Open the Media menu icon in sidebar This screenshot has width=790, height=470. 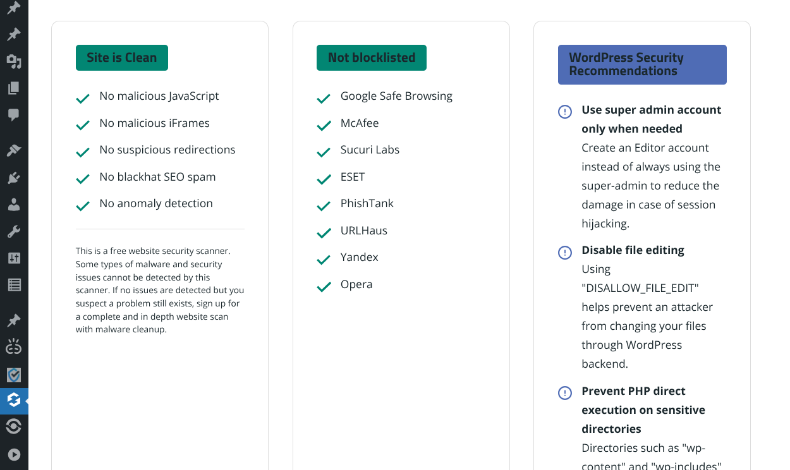click(14, 61)
